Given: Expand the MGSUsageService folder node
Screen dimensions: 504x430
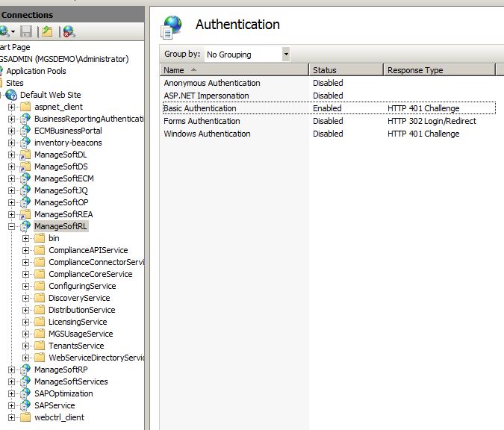Looking at the screenshot, I should 25,334.
